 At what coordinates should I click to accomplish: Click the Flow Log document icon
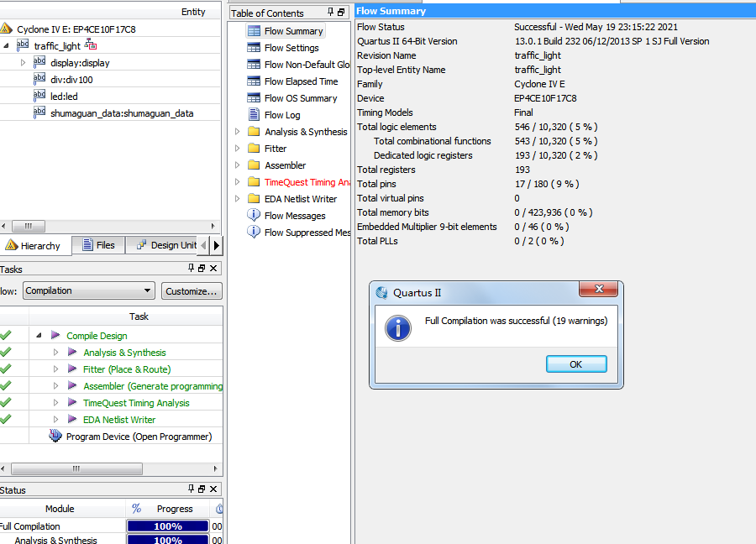coord(254,115)
